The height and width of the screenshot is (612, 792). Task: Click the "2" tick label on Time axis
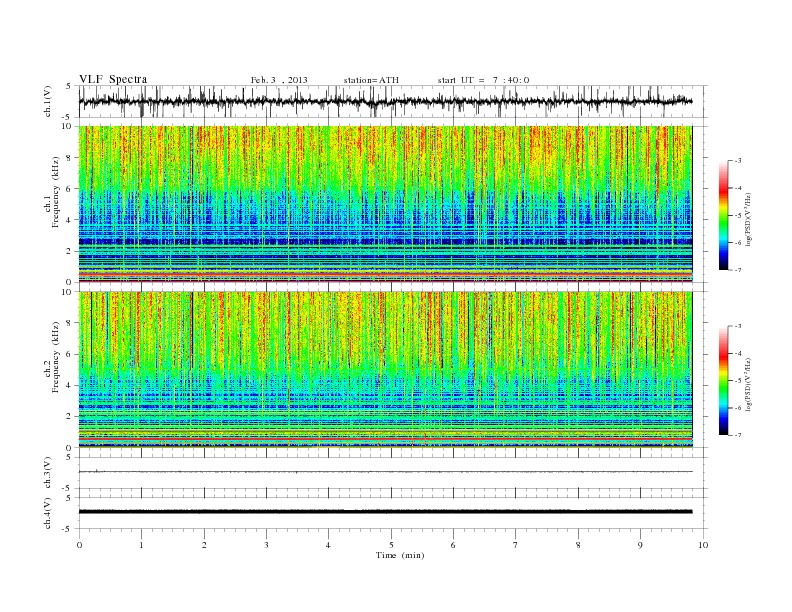(204, 545)
